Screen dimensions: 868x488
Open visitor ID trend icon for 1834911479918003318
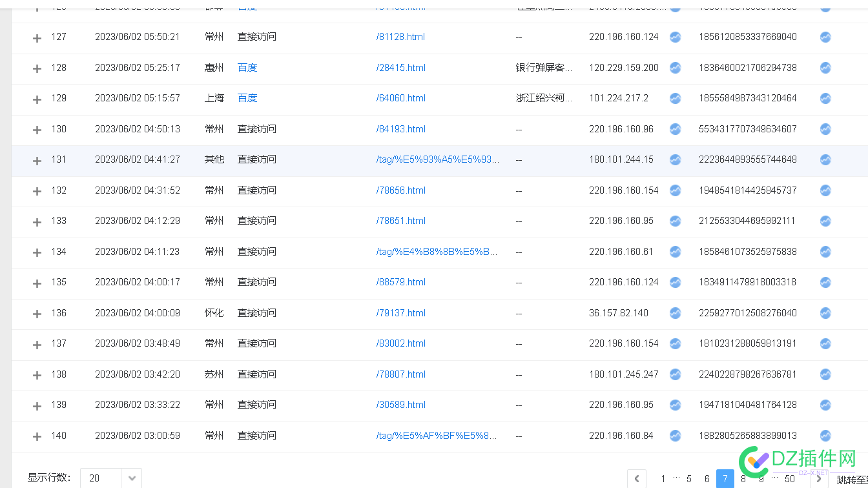click(x=825, y=282)
